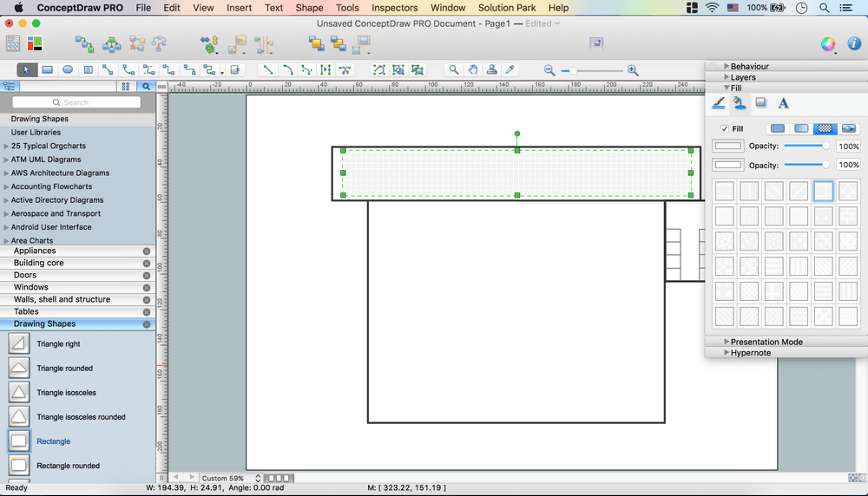Click the first Opacity slider handle
This screenshot has width=868, height=496.
(825, 146)
